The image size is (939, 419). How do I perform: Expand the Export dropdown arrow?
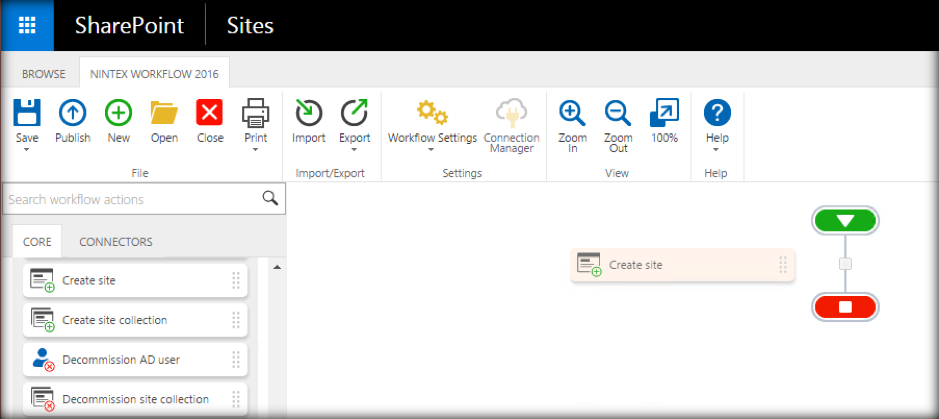[x=354, y=150]
